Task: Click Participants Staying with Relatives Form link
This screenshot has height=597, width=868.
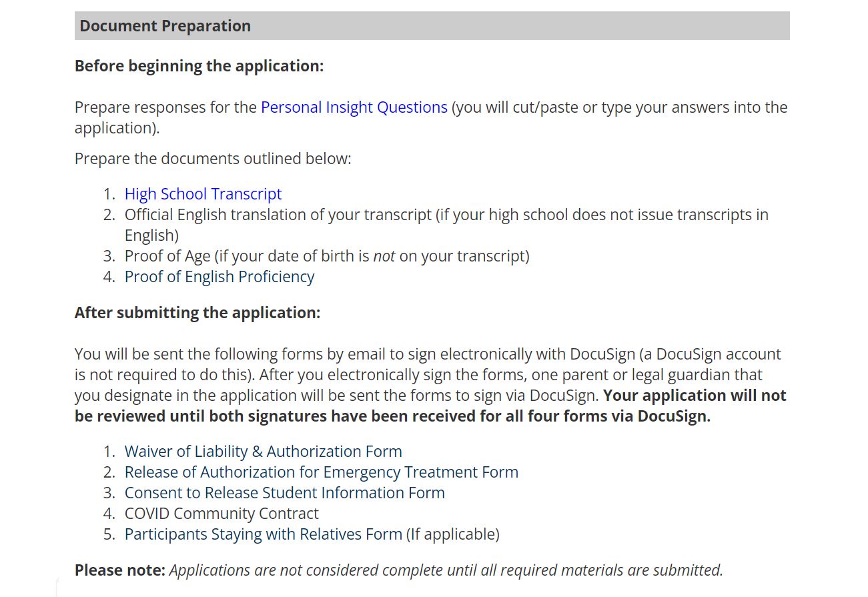Action: (x=263, y=534)
